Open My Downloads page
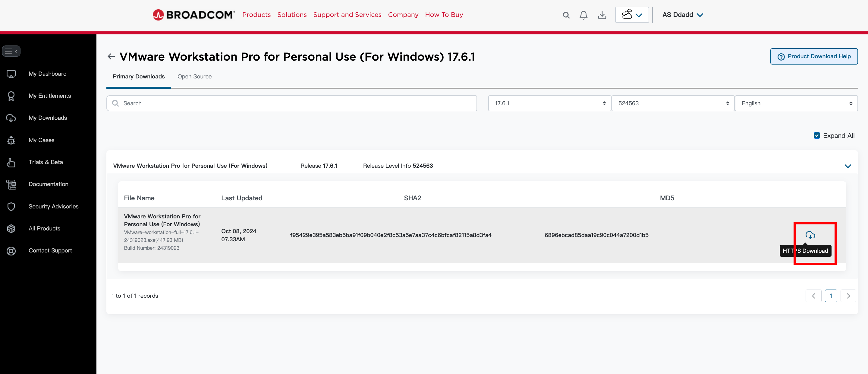Screen dimensions: 868x374 point(48,118)
